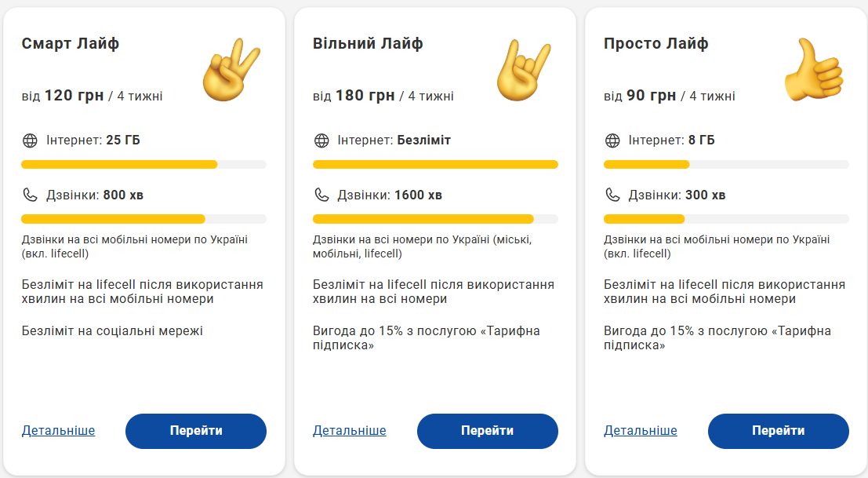868x478 pixels.
Task: Click the phone handset icon on Вільний Лайф card
Action: [321, 194]
